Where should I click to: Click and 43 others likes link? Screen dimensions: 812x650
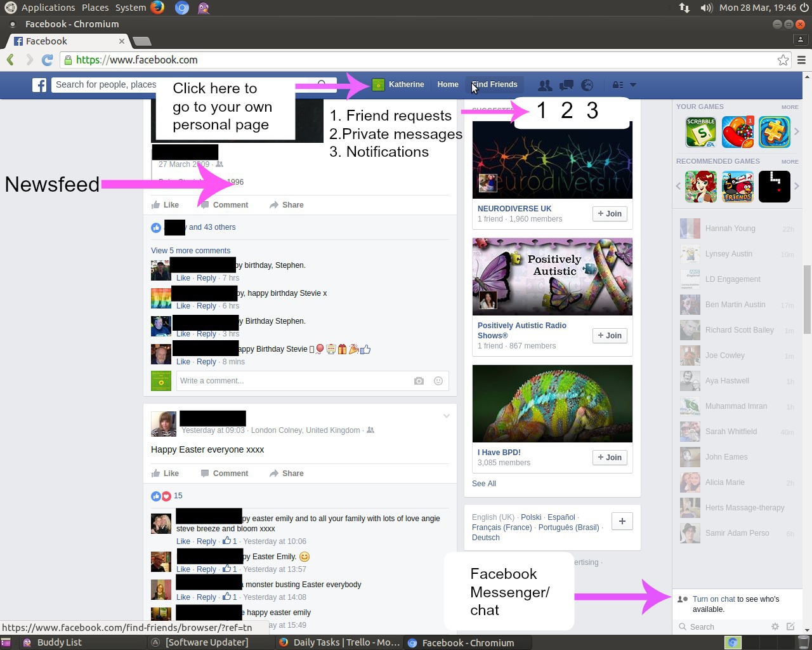tap(212, 227)
